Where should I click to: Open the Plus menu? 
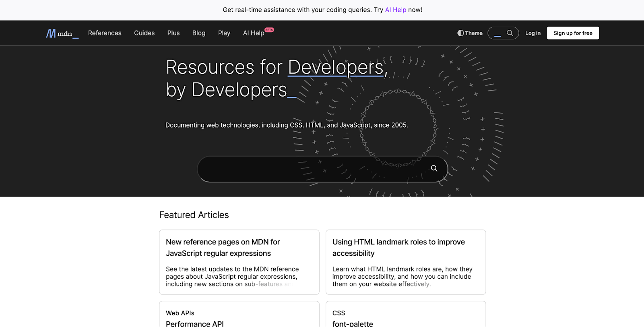(173, 33)
